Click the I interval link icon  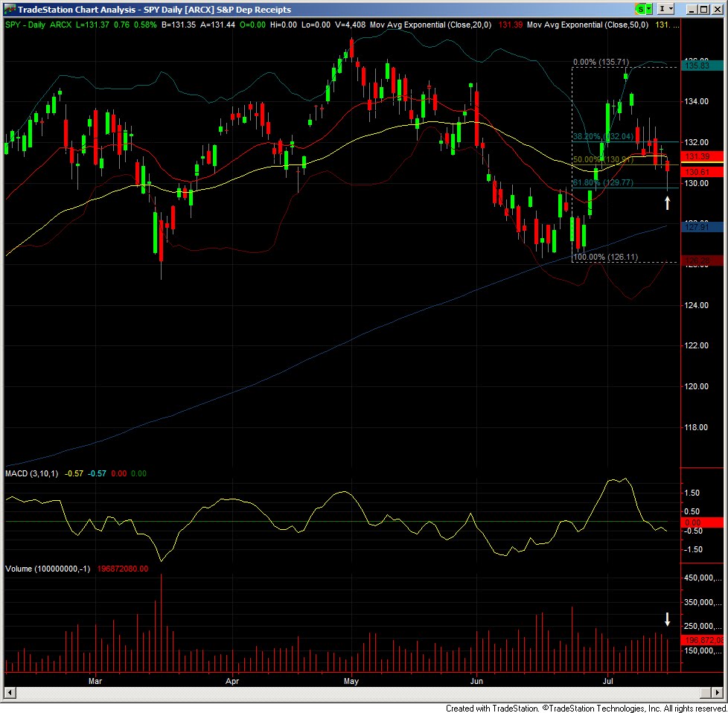coord(663,9)
